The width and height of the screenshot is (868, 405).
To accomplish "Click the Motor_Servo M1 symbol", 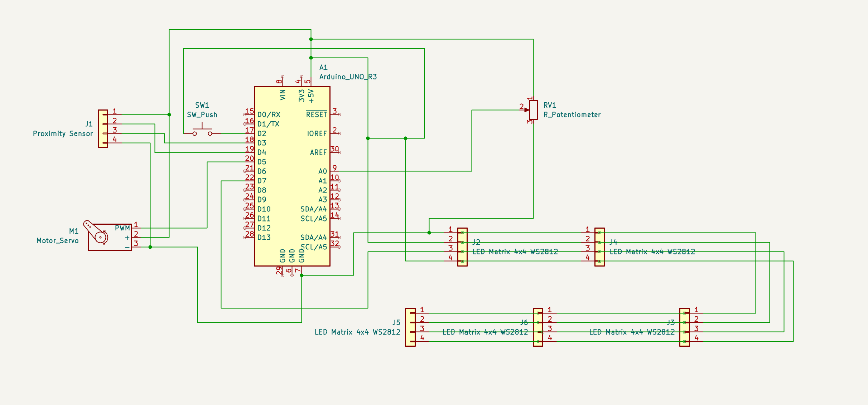I will 109,237.
